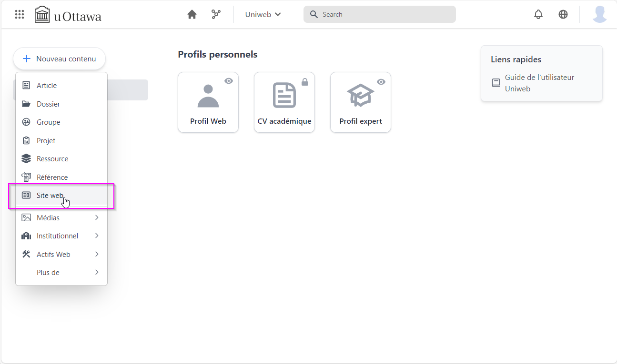This screenshot has height=364, width=617.
Task: Open the Plus de menu entry
Action: (x=61, y=273)
